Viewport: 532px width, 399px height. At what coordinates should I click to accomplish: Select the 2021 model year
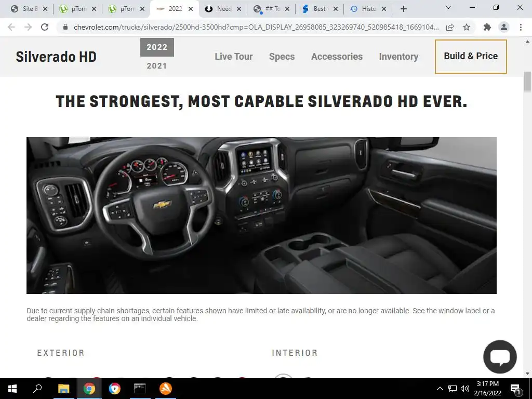click(157, 66)
